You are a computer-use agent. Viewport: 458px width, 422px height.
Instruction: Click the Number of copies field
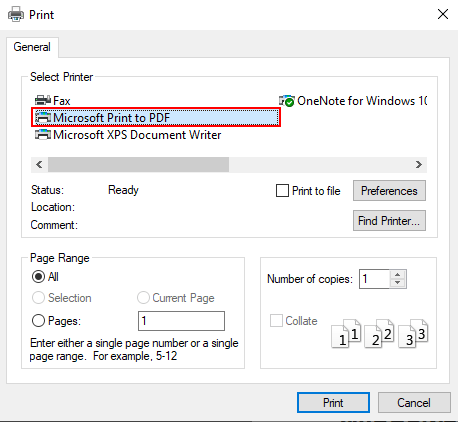pyautogui.click(x=374, y=279)
